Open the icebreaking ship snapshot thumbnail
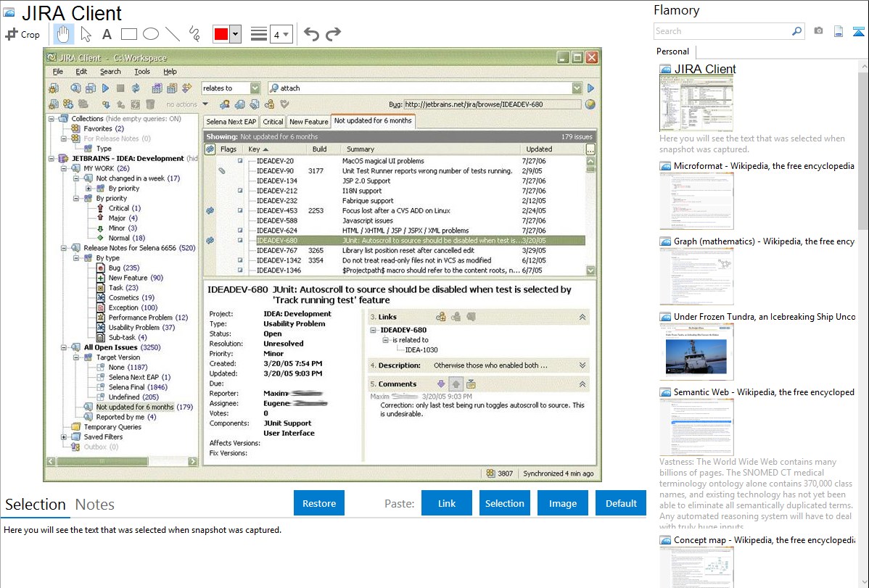This screenshot has width=869, height=588. point(696,352)
